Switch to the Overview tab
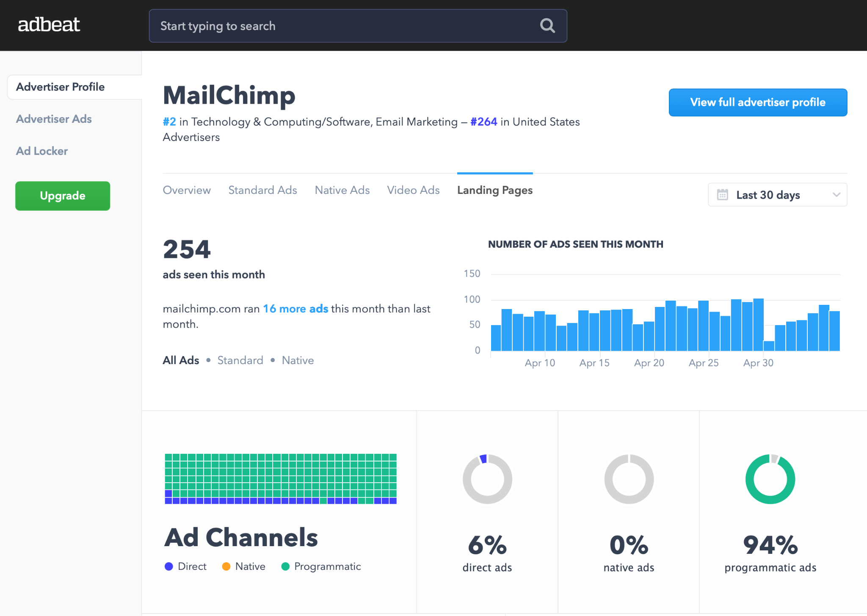This screenshot has width=867, height=616. 187,190
